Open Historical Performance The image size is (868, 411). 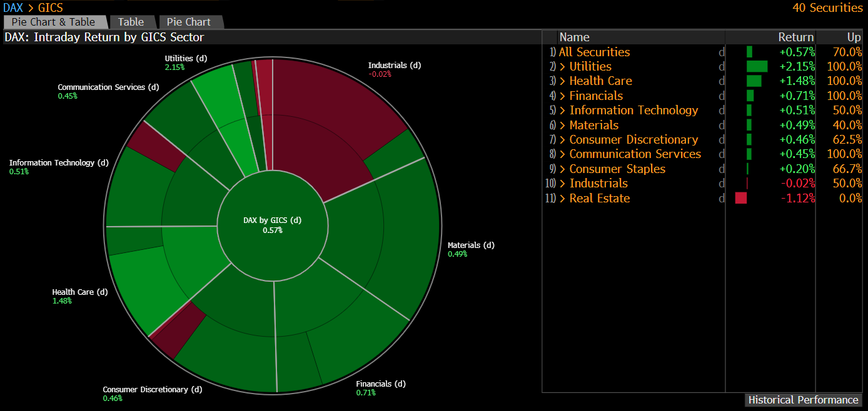803,400
